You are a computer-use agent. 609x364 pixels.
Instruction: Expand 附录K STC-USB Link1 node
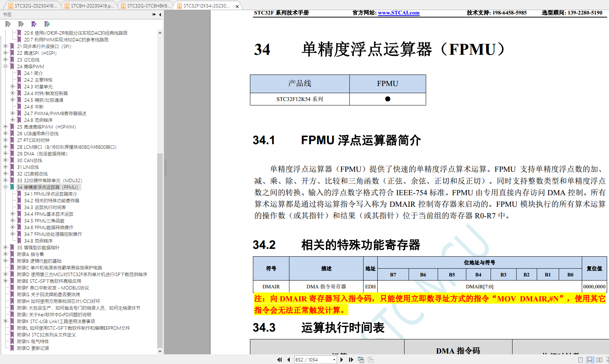tap(6, 321)
